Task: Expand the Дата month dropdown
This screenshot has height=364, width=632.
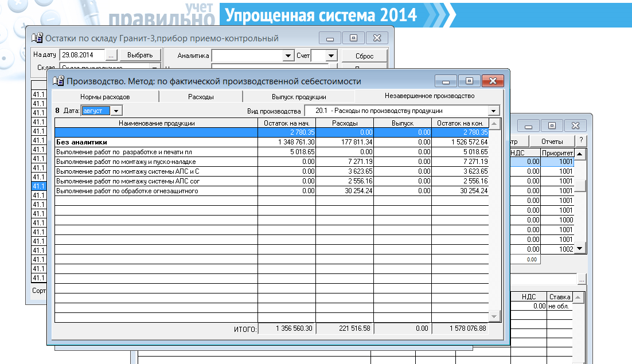Action: [116, 111]
